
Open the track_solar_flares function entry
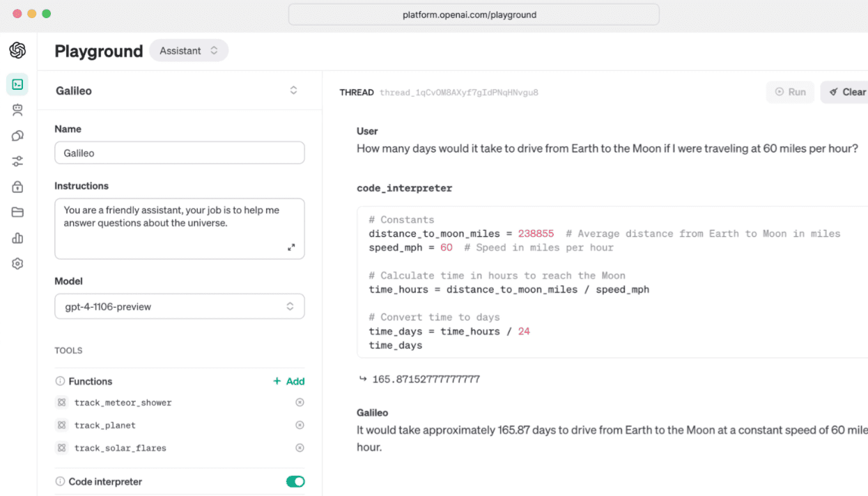121,449
